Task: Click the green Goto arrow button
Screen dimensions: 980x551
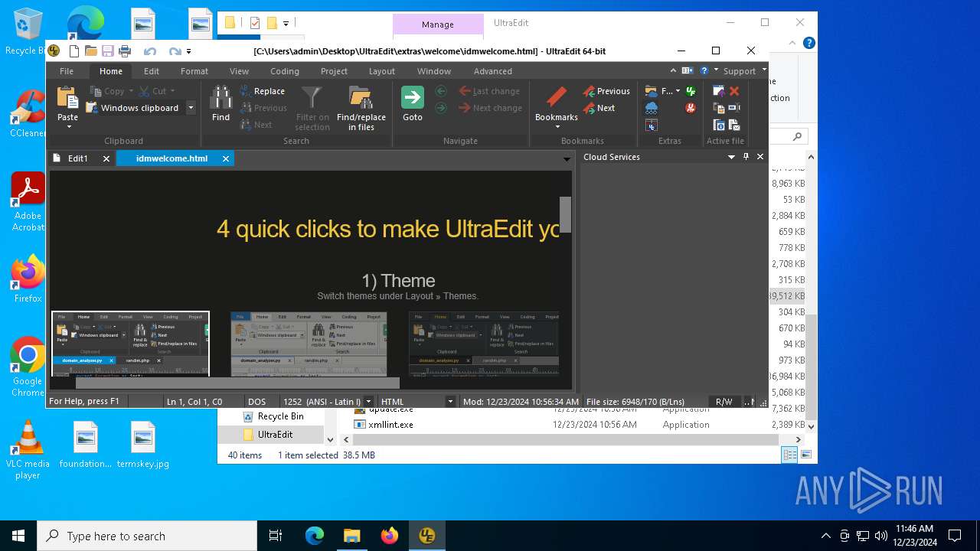Action: 413,97
